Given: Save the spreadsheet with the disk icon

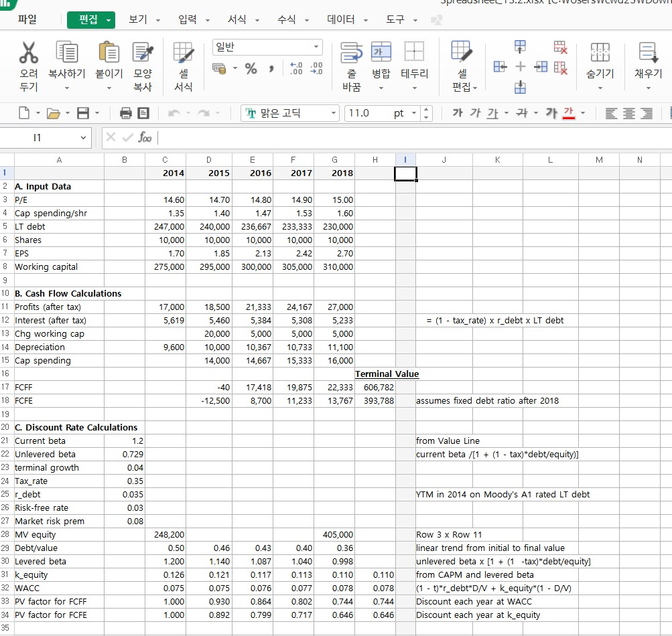Looking at the screenshot, I should (82, 113).
